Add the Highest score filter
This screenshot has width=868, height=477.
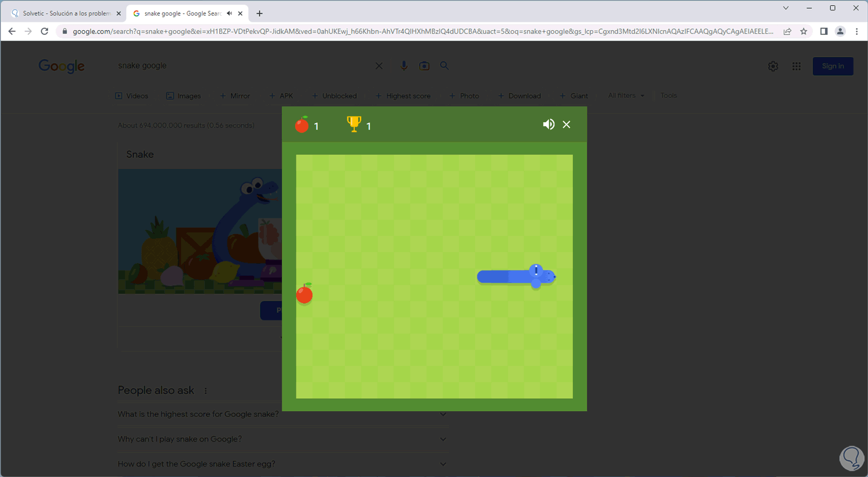pos(403,96)
